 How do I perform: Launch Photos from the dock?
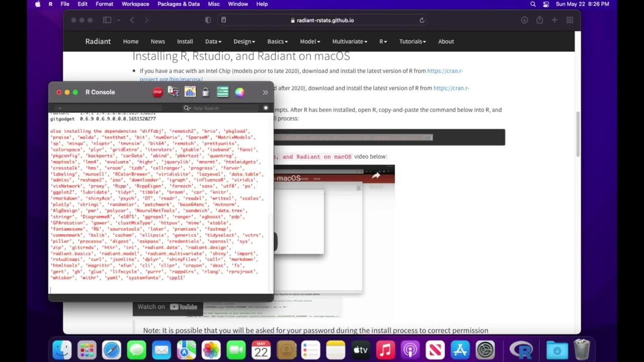tap(211, 350)
